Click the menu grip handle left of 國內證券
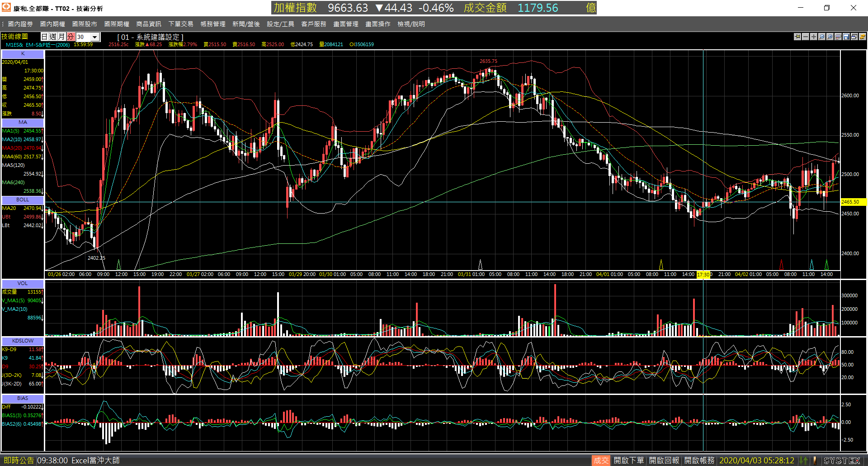Screen dimensions: 868x466 point(3,24)
